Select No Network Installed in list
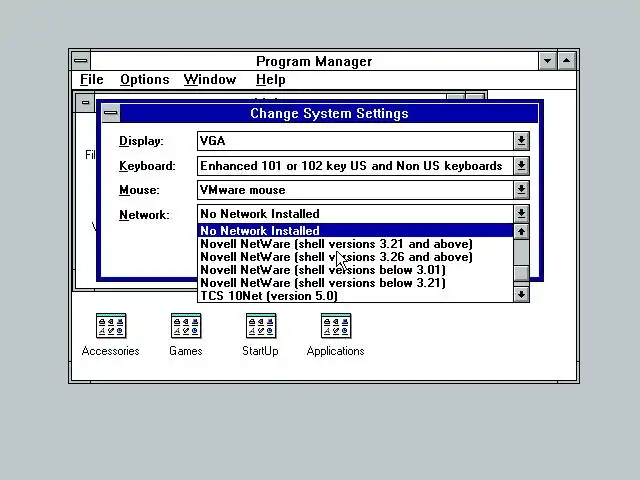This screenshot has height=480, width=640. point(355,231)
